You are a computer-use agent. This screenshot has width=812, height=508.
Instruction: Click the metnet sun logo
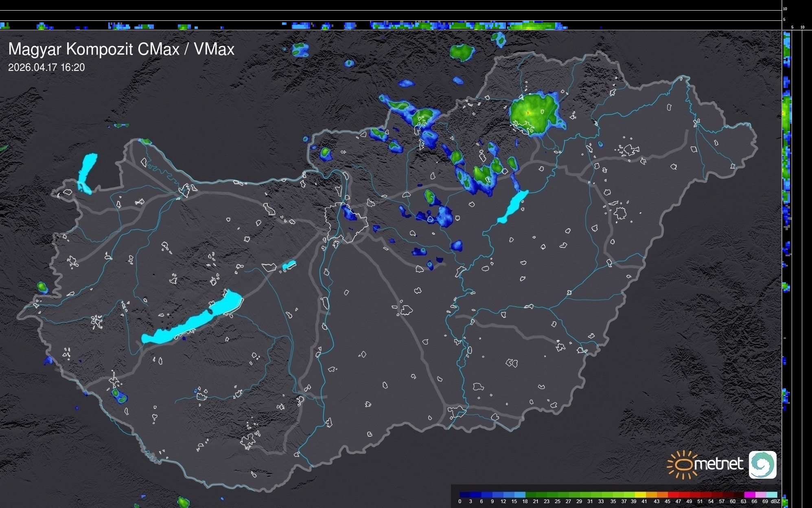tap(682, 464)
